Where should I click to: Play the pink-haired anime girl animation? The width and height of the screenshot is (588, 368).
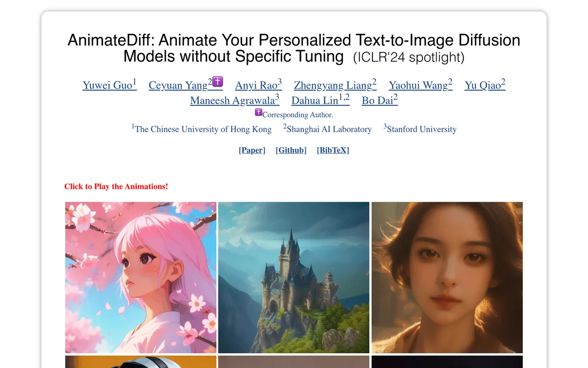coord(141,278)
